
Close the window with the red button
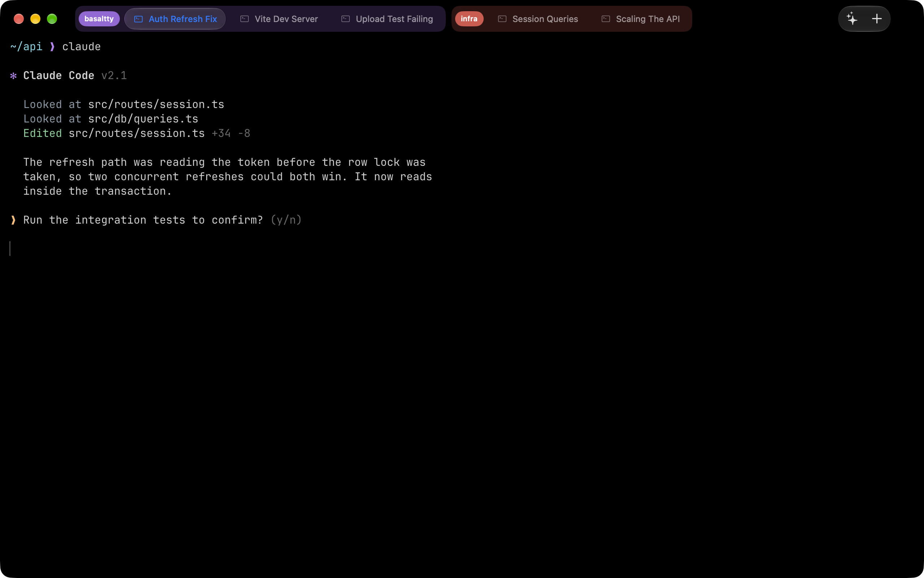pyautogui.click(x=19, y=19)
